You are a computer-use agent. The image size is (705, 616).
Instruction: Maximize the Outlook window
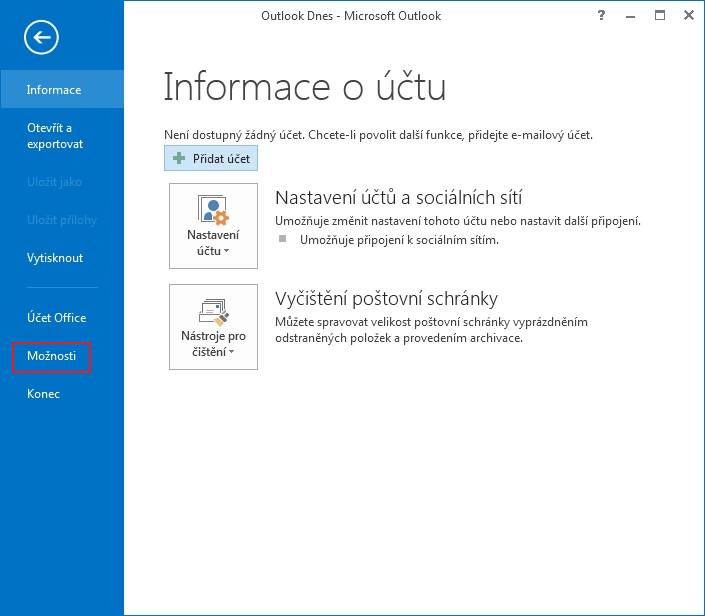660,16
